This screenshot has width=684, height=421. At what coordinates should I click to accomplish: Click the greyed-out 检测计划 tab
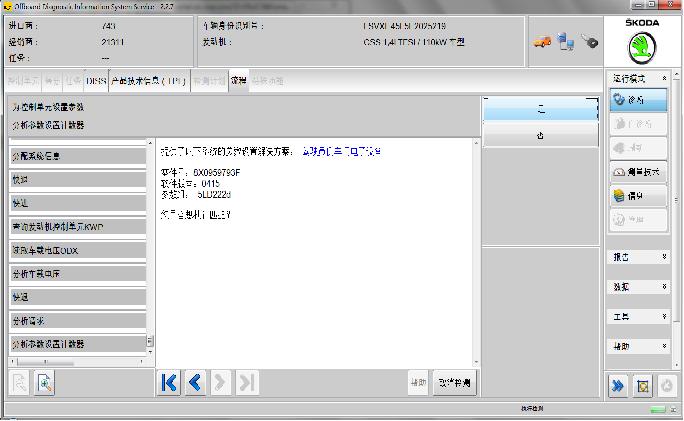(209, 81)
